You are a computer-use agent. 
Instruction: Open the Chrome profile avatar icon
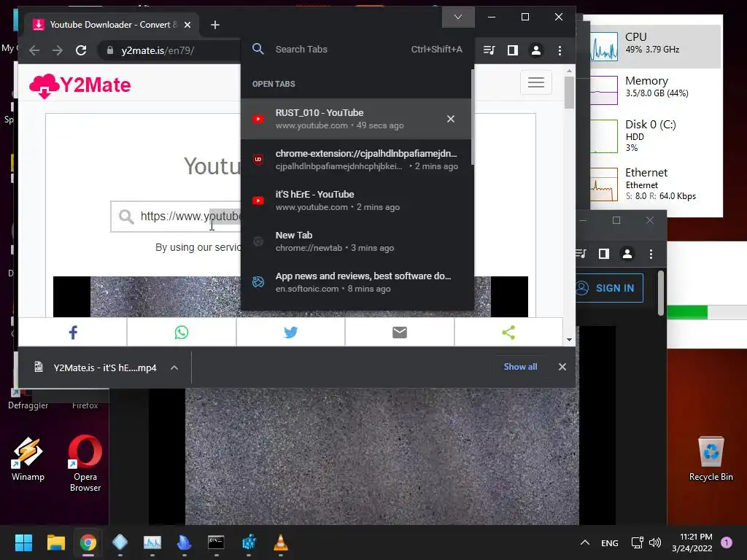pyautogui.click(x=536, y=50)
